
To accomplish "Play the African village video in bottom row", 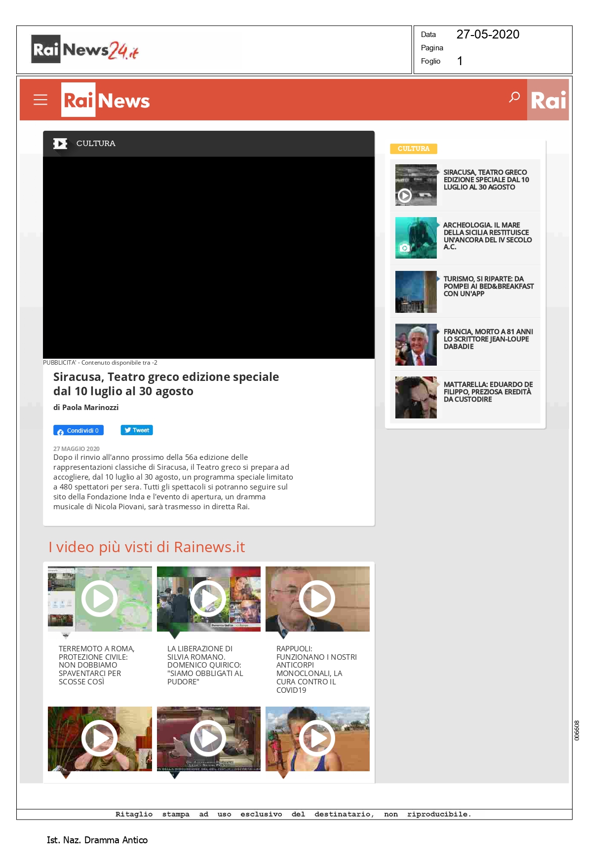I will point(317,739).
